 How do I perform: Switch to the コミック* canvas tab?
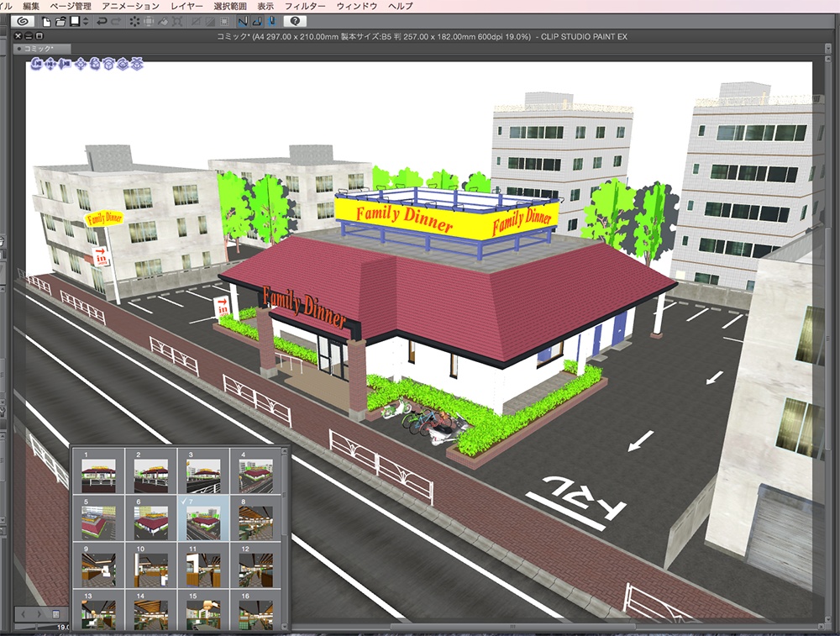click(x=42, y=49)
